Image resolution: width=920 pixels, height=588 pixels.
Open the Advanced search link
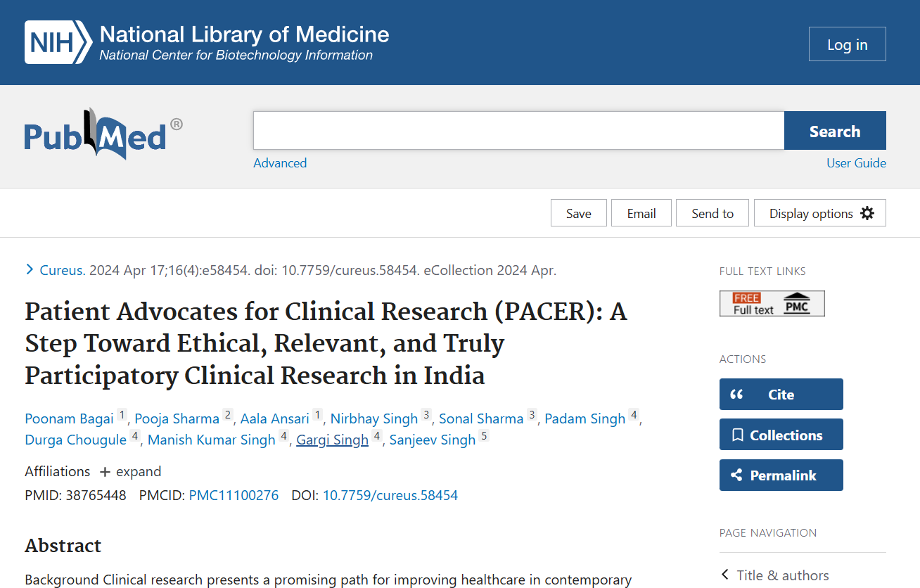pyautogui.click(x=280, y=163)
